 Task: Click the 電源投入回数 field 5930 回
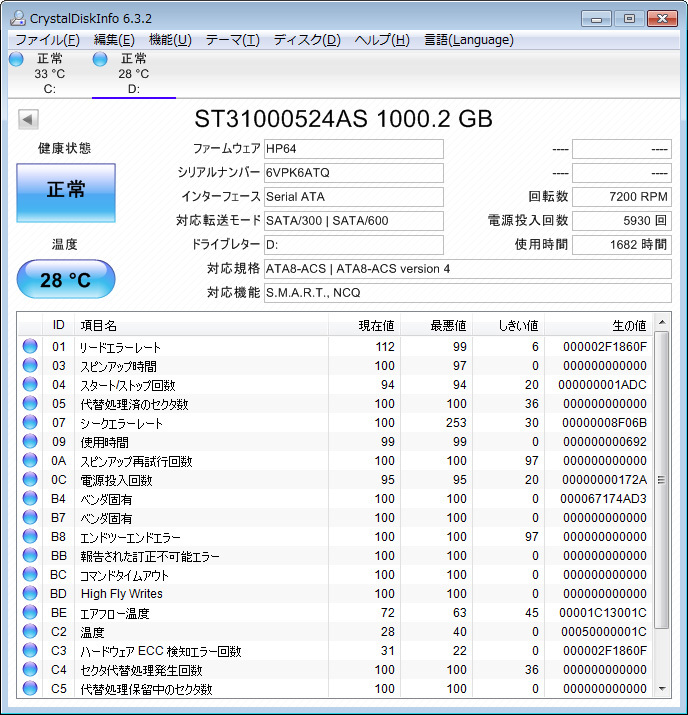[622, 221]
